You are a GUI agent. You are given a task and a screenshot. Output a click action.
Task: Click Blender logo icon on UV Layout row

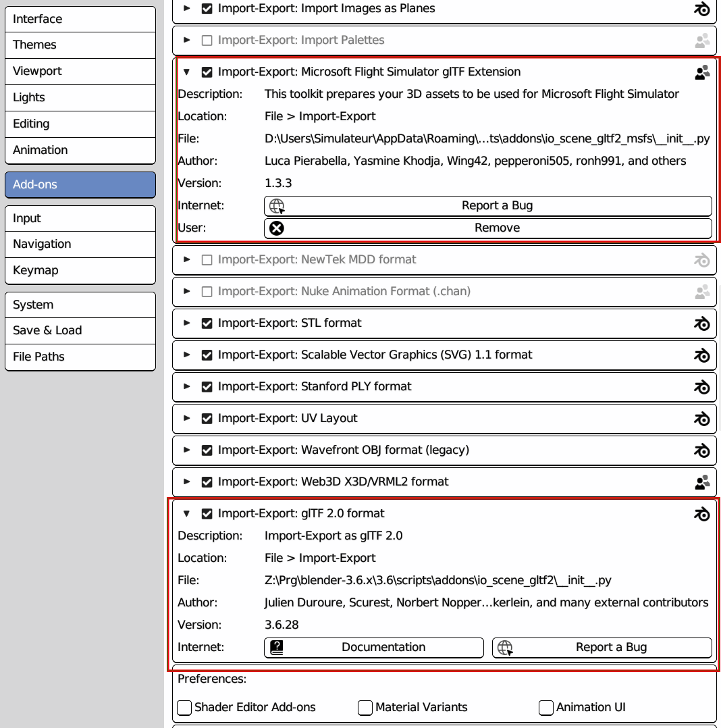(x=701, y=418)
